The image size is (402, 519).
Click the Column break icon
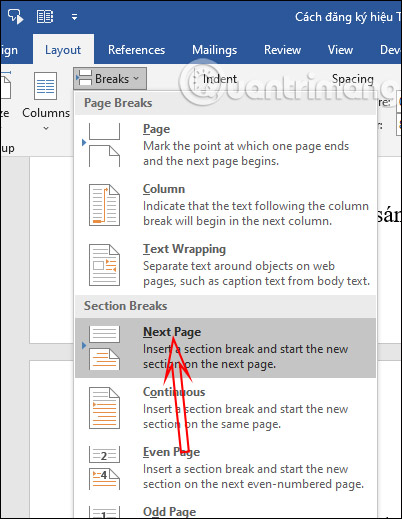[104, 205]
